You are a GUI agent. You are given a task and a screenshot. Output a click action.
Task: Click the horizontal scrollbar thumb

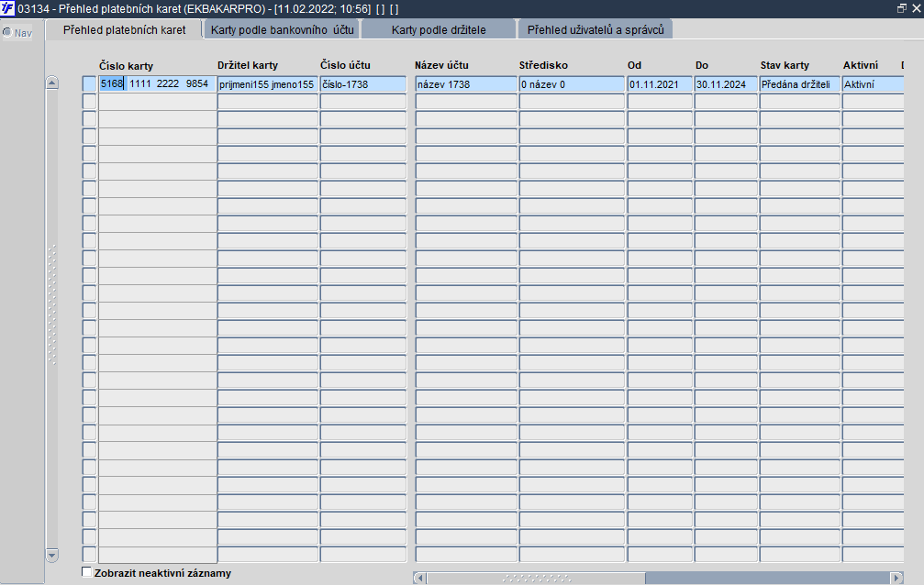[536, 578]
